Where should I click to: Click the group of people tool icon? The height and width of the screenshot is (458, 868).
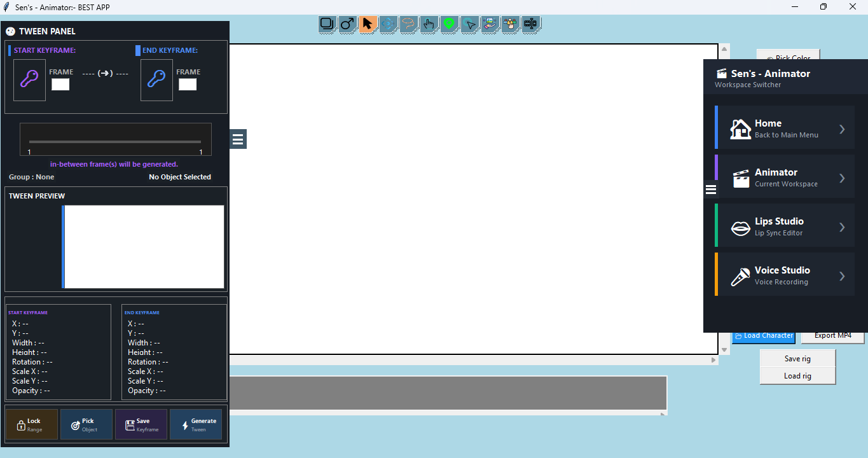pos(510,24)
